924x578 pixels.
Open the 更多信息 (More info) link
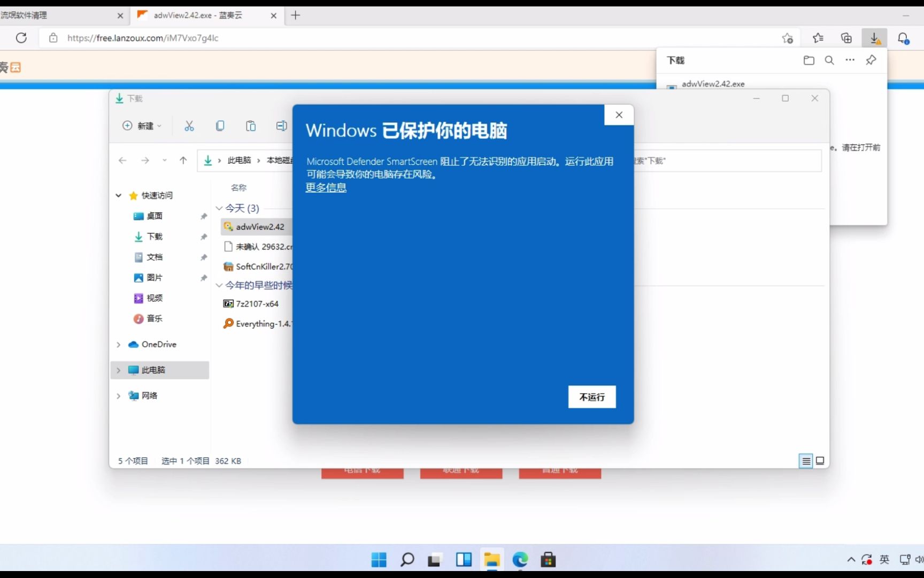click(x=326, y=187)
